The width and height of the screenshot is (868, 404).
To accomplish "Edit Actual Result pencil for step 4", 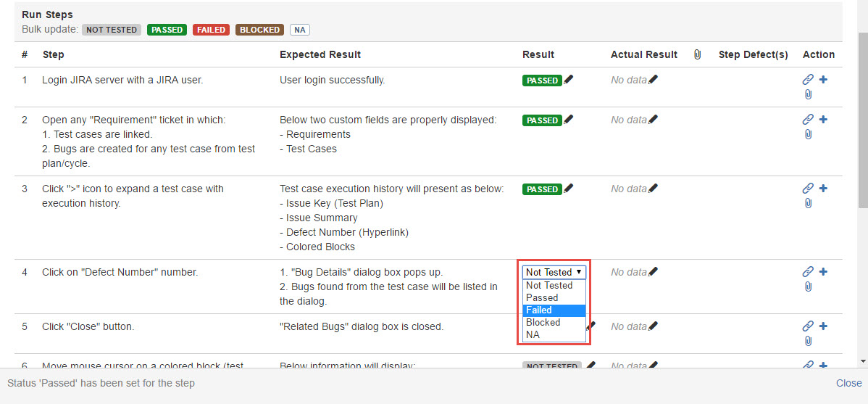I will click(x=653, y=272).
